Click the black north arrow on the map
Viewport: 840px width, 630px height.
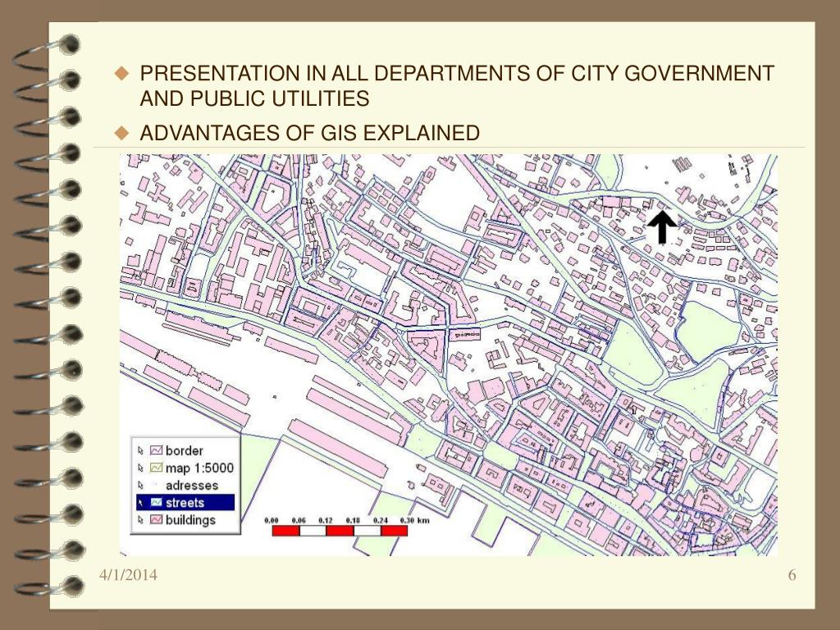(662, 226)
